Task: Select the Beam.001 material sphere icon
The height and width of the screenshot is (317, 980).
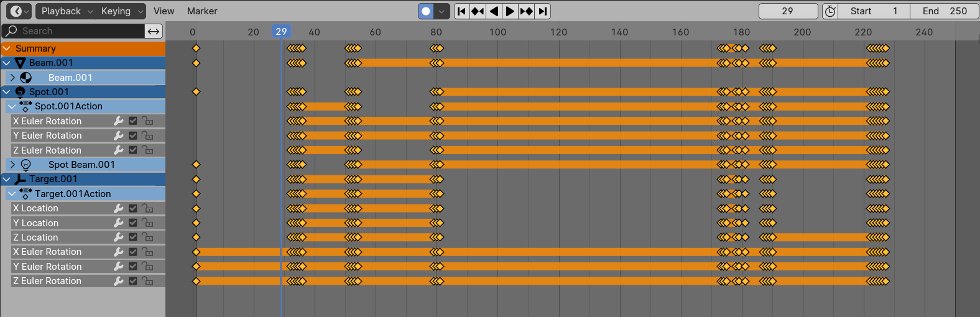Action: pyautogui.click(x=25, y=78)
